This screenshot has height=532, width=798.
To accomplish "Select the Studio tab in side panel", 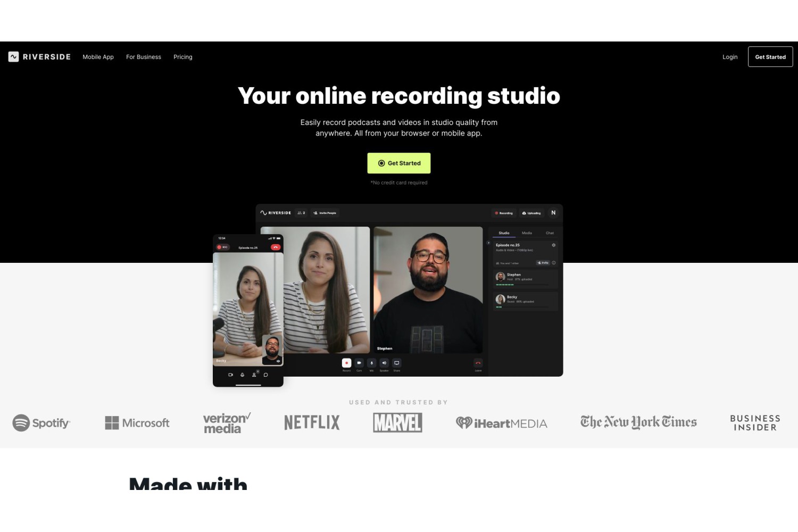I will coord(504,233).
